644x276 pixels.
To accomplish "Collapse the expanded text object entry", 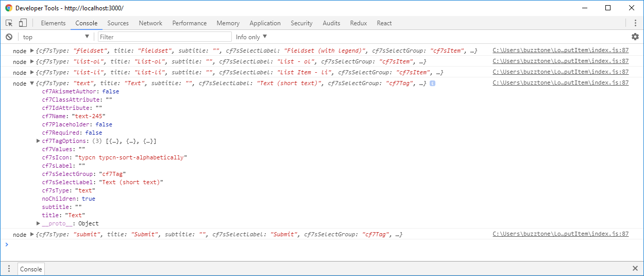I will point(32,84).
